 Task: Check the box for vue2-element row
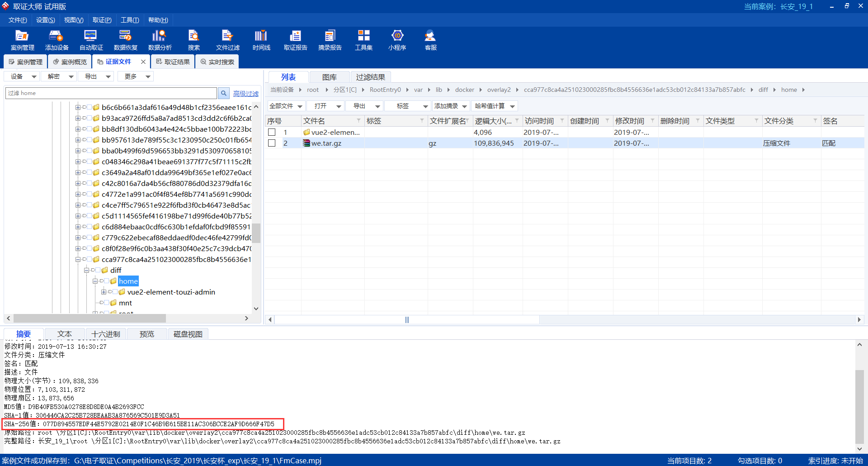(272, 132)
